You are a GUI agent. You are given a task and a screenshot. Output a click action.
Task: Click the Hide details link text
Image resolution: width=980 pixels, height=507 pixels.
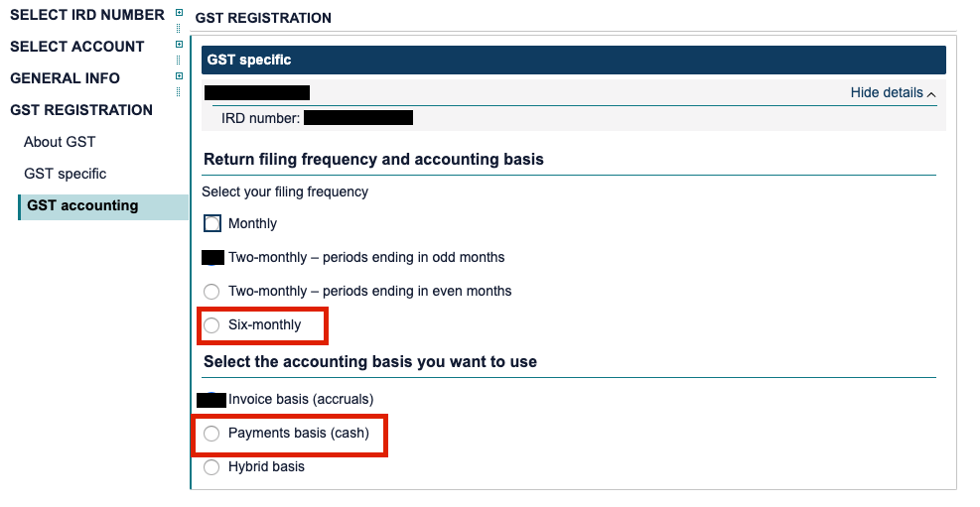[887, 92]
